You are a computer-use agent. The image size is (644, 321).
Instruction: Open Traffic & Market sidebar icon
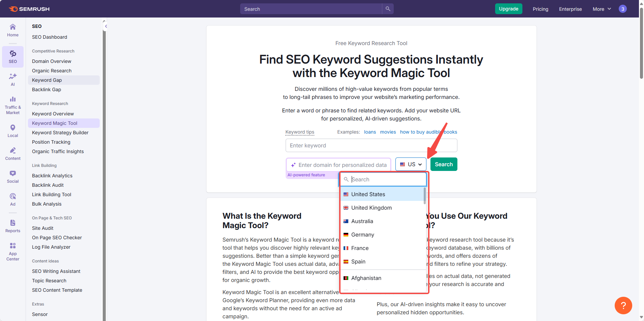(x=13, y=105)
